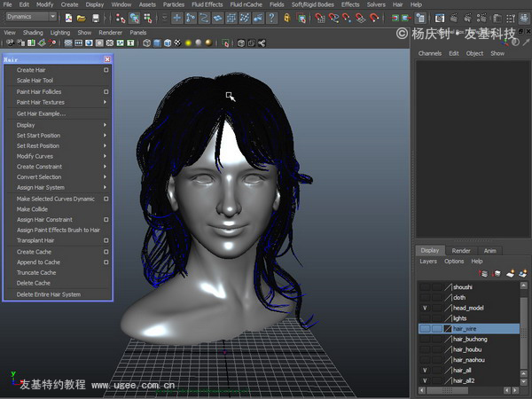Expand the Paint Hair Textures submenu
Viewport: 532px width, 399px height.
105,102
